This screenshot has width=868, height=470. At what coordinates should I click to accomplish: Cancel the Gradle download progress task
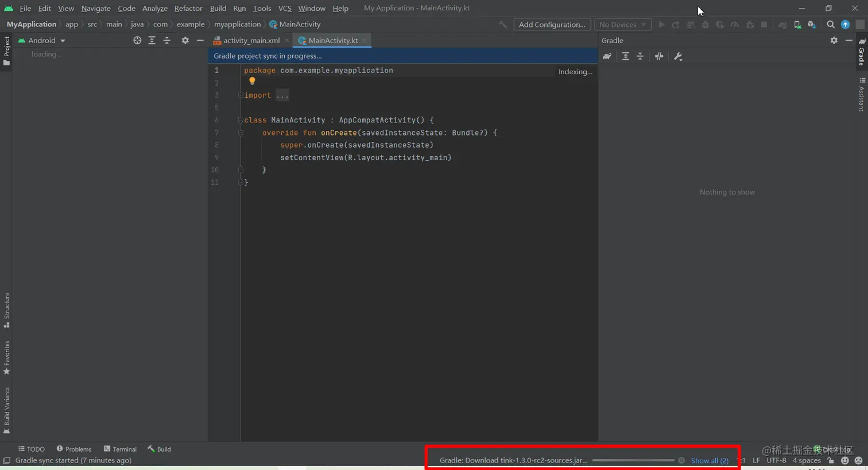[x=681, y=460]
